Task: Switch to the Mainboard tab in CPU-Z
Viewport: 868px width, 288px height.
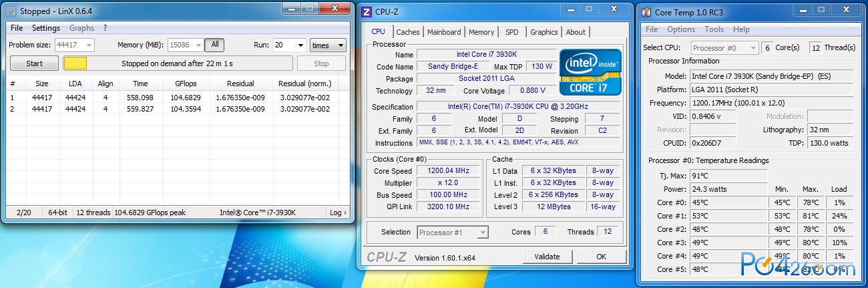Action: coord(444,32)
